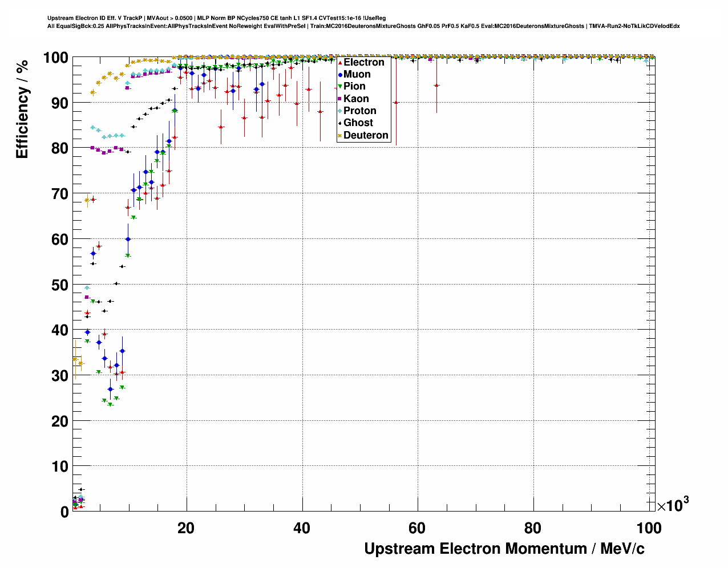The image size is (728, 568).
Task: Click the x-axis label 100
Action: pos(649,528)
